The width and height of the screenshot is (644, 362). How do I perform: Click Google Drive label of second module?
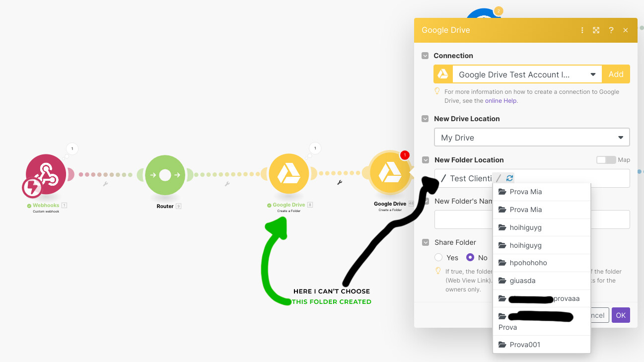pos(390,204)
